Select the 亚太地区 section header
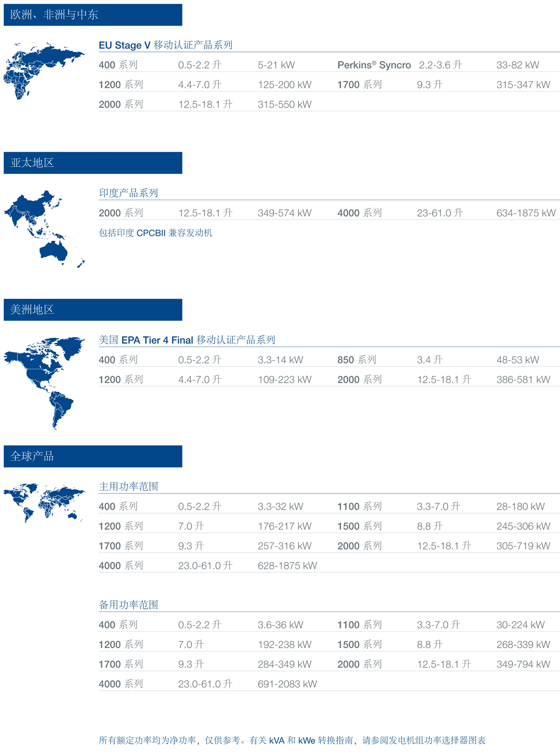Viewport: 560px width, 754px height. 92,163
